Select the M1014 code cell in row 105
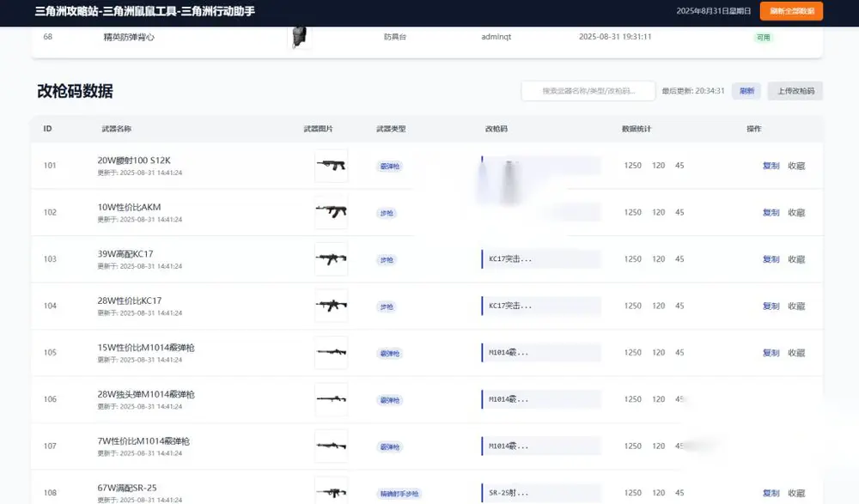 click(x=540, y=352)
